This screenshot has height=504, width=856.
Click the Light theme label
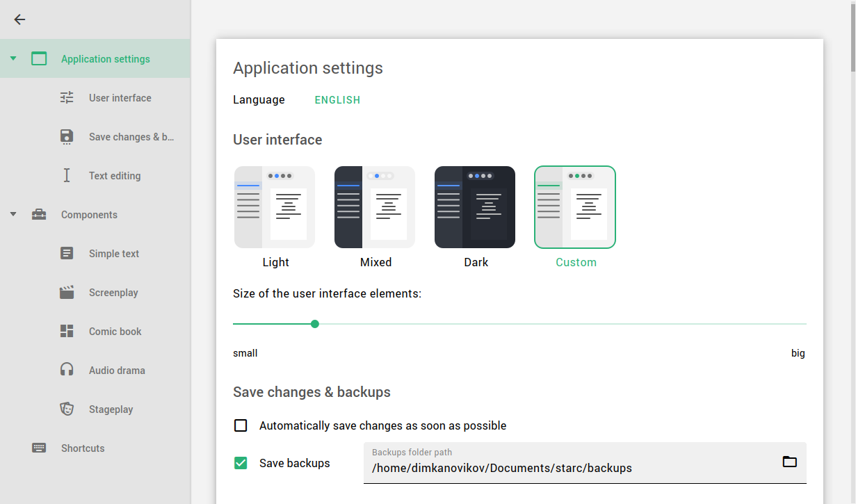coord(276,262)
